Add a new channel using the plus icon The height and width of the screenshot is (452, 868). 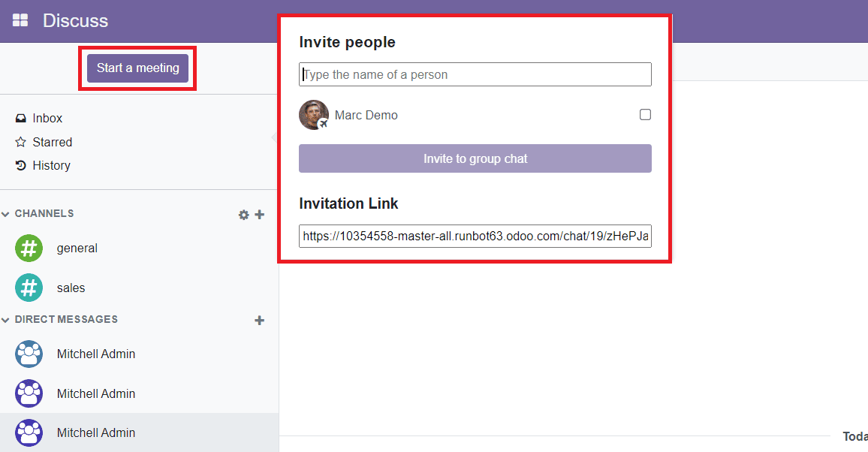(x=259, y=214)
